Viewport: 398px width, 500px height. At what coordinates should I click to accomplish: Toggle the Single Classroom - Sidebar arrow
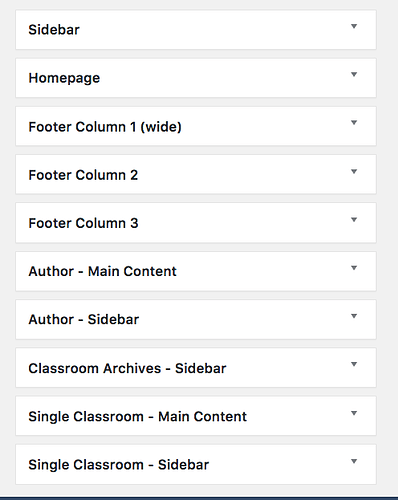354,461
